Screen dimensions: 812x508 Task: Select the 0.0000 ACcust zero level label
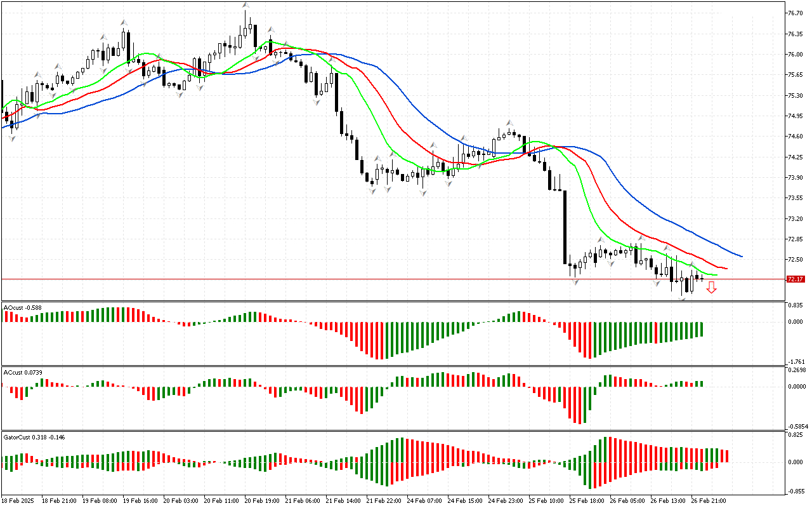click(x=797, y=386)
